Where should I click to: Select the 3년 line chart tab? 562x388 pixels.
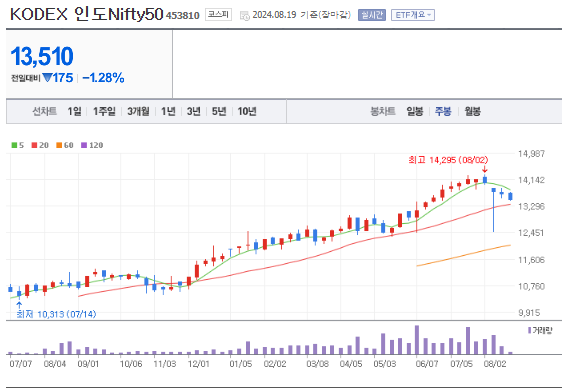click(194, 111)
